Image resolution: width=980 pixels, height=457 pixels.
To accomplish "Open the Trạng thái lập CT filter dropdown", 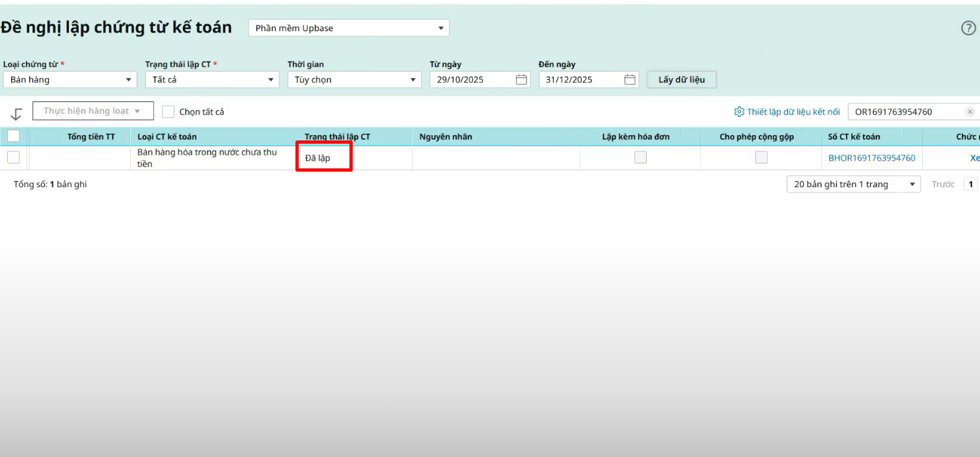I will coord(211,79).
